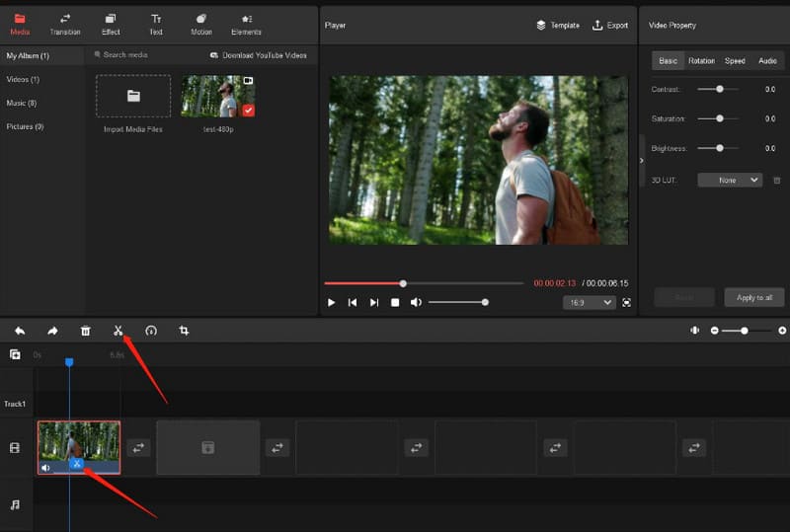Click the redo arrow icon

[52, 331]
